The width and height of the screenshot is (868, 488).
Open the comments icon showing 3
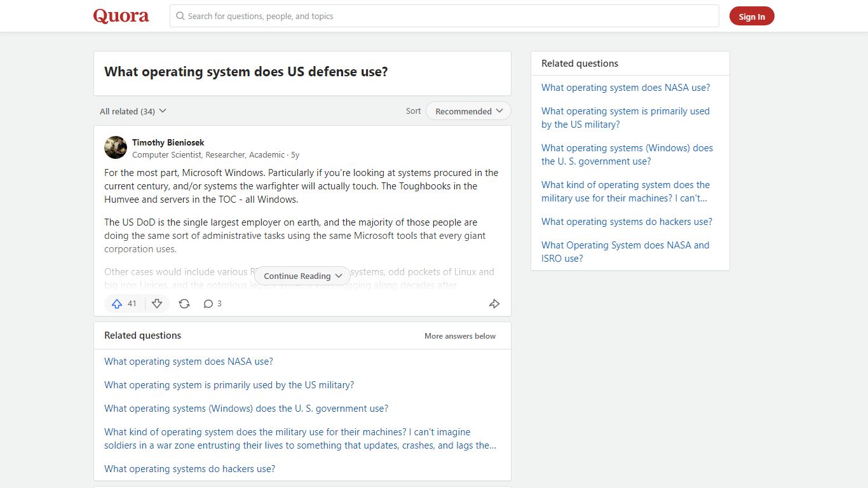[x=213, y=304]
